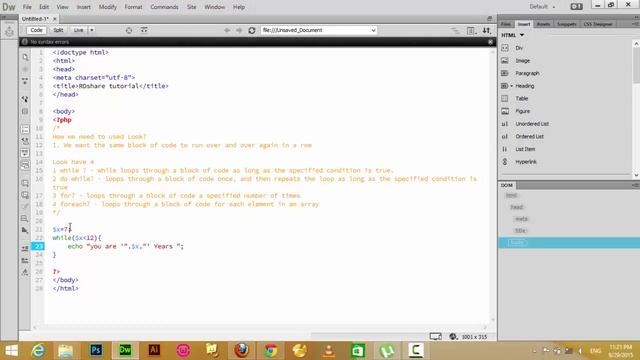
Task: Click the browser back arrow in document toolbar
Action: click(x=227, y=30)
